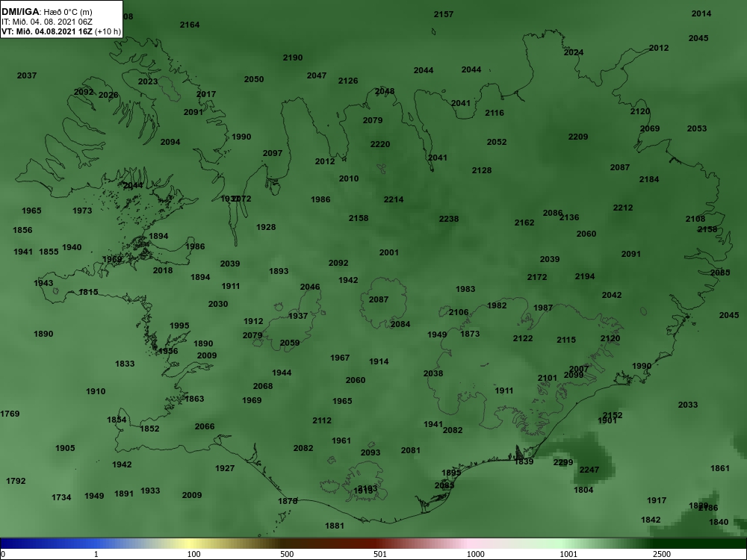This screenshot has height=560, width=747.
Task: Click the map value 2094
Action: 170,141
